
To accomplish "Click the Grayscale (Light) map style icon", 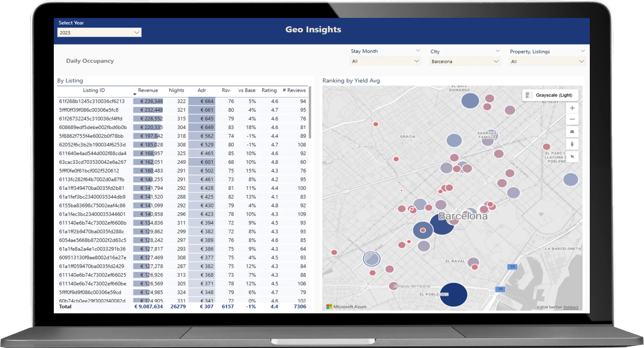I will point(529,95).
